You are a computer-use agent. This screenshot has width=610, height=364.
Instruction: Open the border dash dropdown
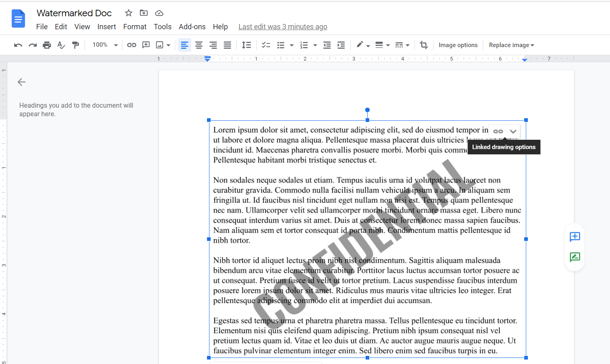tap(402, 45)
